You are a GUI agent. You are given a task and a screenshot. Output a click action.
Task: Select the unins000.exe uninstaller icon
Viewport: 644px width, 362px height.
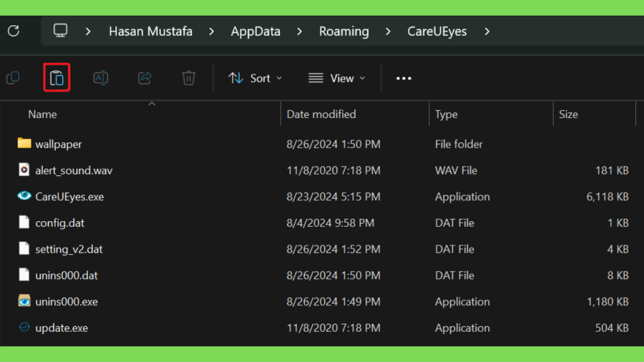(x=25, y=301)
